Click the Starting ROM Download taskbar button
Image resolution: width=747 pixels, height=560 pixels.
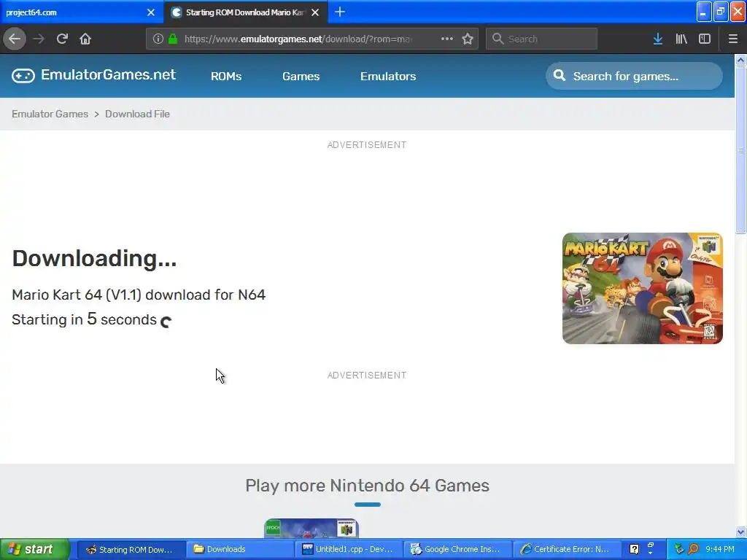[x=130, y=549]
